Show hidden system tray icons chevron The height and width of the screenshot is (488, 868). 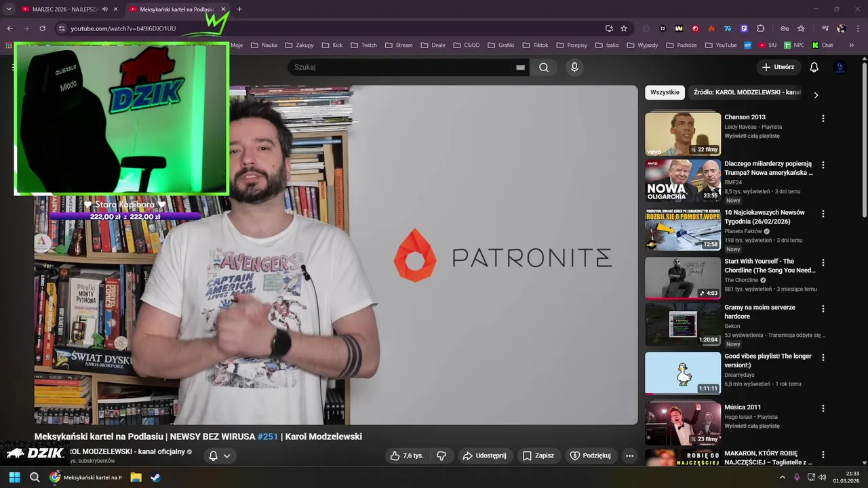click(782, 477)
